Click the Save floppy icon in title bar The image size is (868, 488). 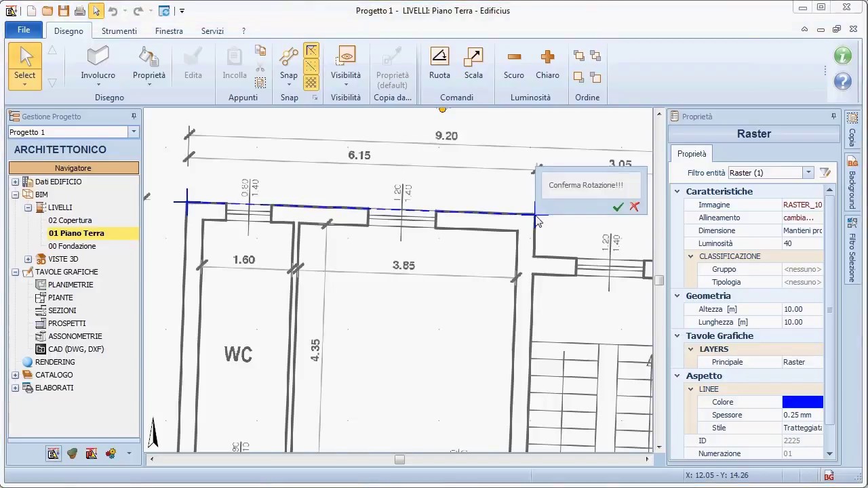pos(63,11)
